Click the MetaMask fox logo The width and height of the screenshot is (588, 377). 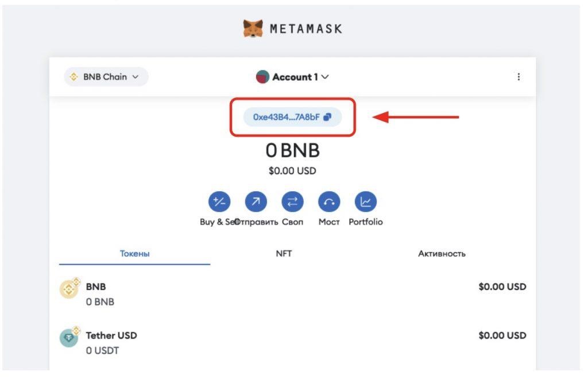pos(253,28)
